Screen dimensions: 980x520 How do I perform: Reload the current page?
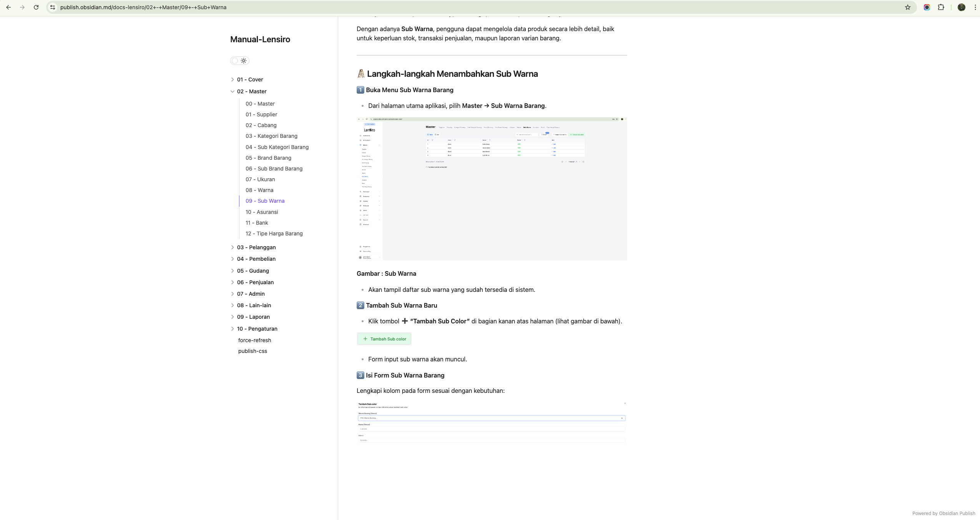[x=36, y=7]
